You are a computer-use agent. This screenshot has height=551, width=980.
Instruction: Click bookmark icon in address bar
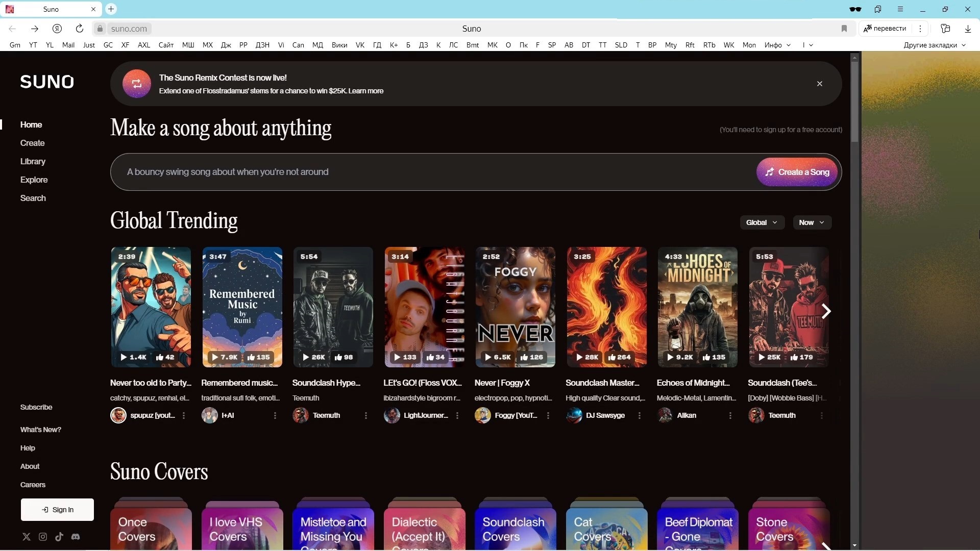click(x=844, y=29)
